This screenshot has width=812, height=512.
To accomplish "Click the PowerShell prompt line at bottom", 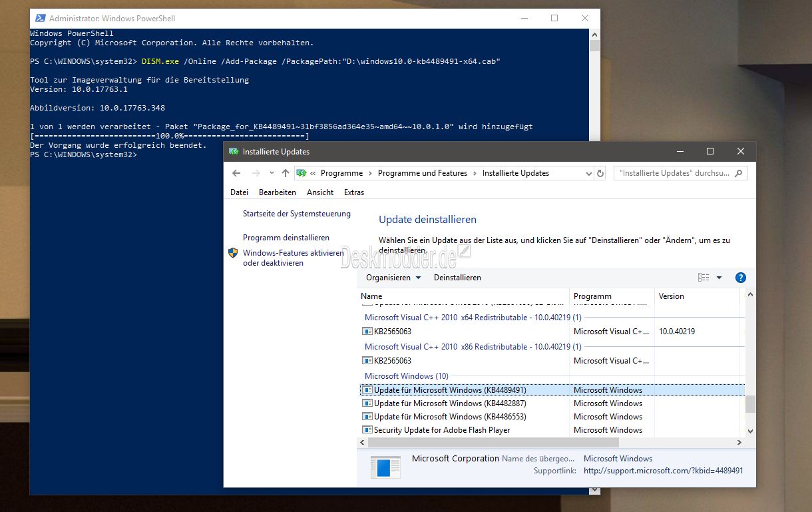I will (x=83, y=154).
